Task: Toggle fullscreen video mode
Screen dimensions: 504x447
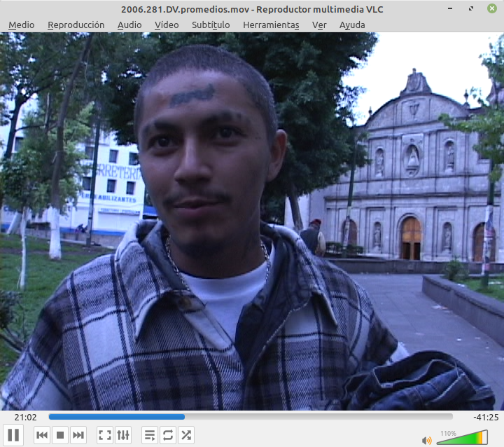Action: (105, 435)
